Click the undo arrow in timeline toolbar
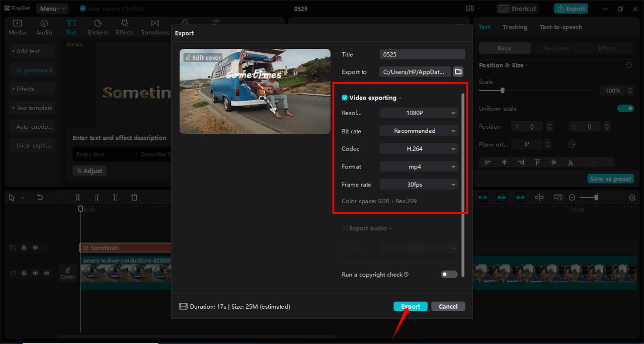 point(40,198)
